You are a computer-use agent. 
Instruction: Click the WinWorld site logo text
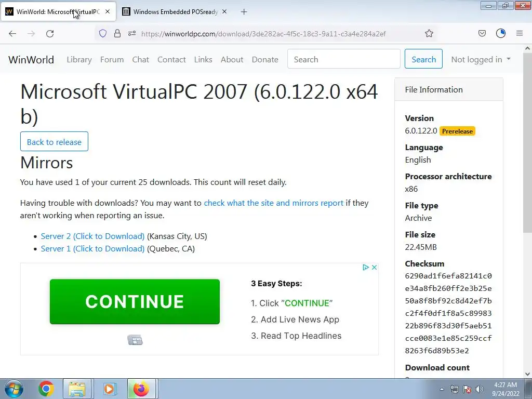pos(31,59)
